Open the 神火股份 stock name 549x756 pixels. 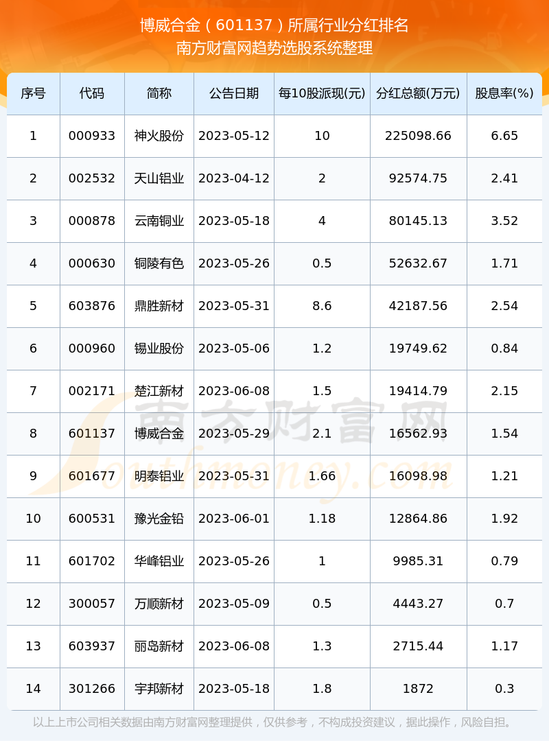[x=159, y=136]
